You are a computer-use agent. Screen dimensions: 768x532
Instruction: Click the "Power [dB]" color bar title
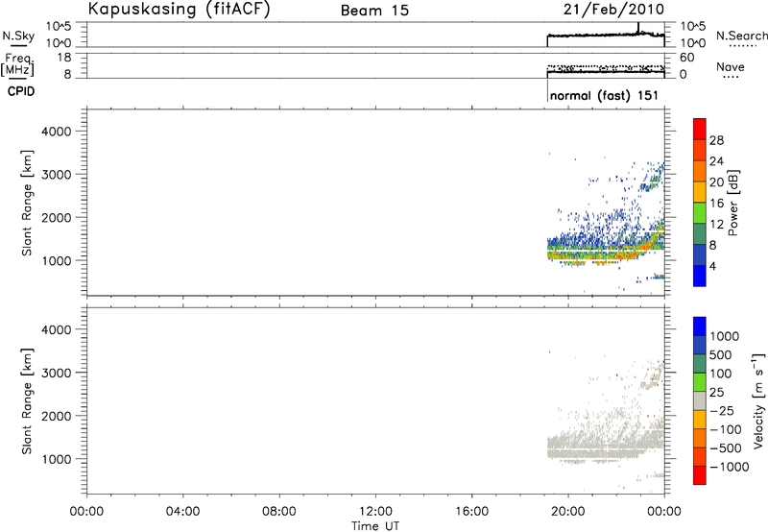(x=732, y=203)
